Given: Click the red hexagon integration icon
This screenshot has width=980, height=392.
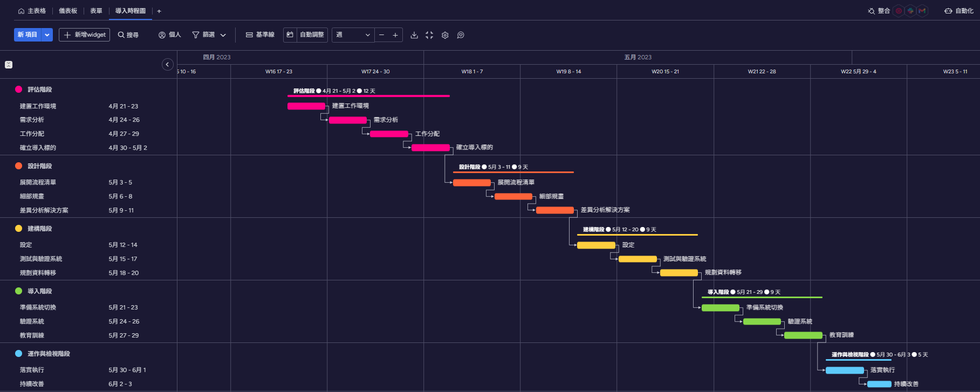Looking at the screenshot, I should point(899,11).
